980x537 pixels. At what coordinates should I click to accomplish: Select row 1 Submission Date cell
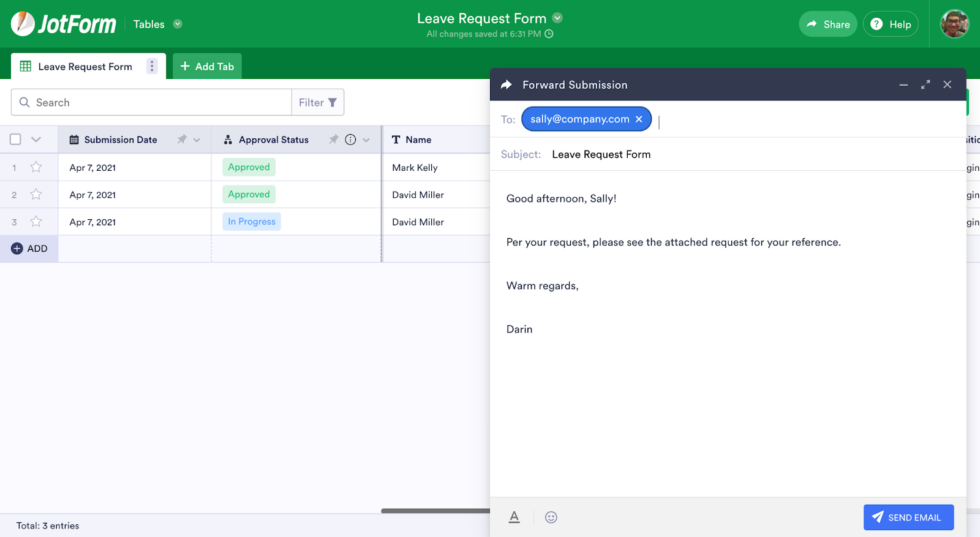point(135,167)
